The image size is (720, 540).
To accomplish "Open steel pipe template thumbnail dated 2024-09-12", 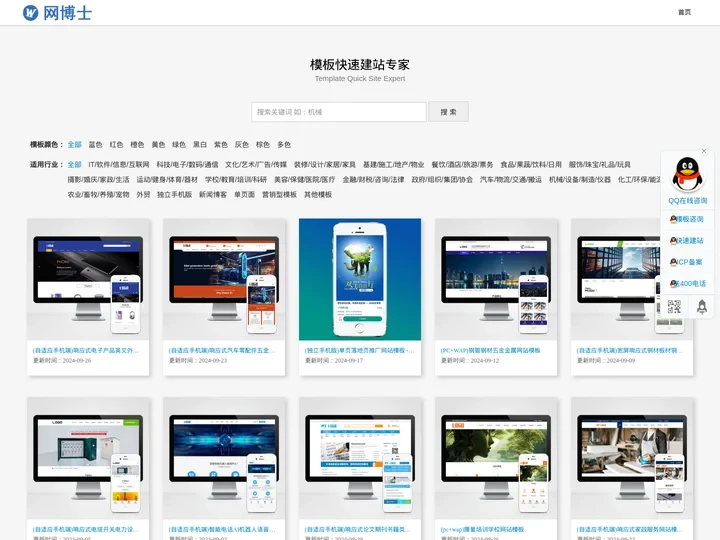I will (496, 279).
